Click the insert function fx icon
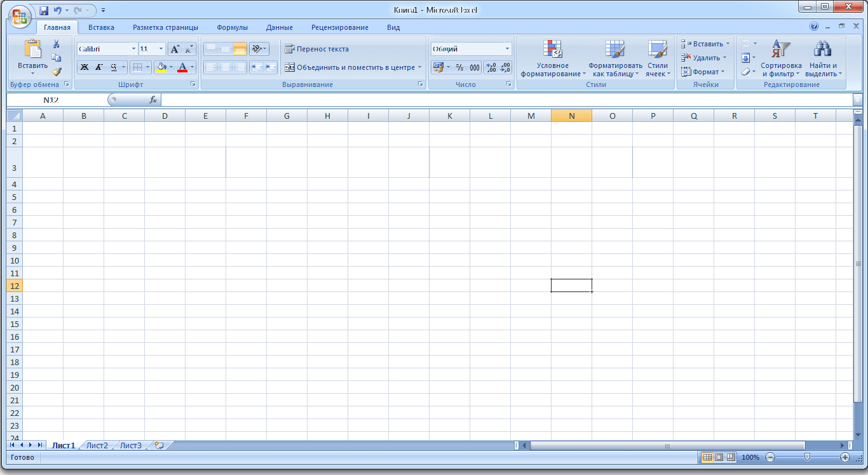Screen dimensions: 868x475 coord(153,100)
